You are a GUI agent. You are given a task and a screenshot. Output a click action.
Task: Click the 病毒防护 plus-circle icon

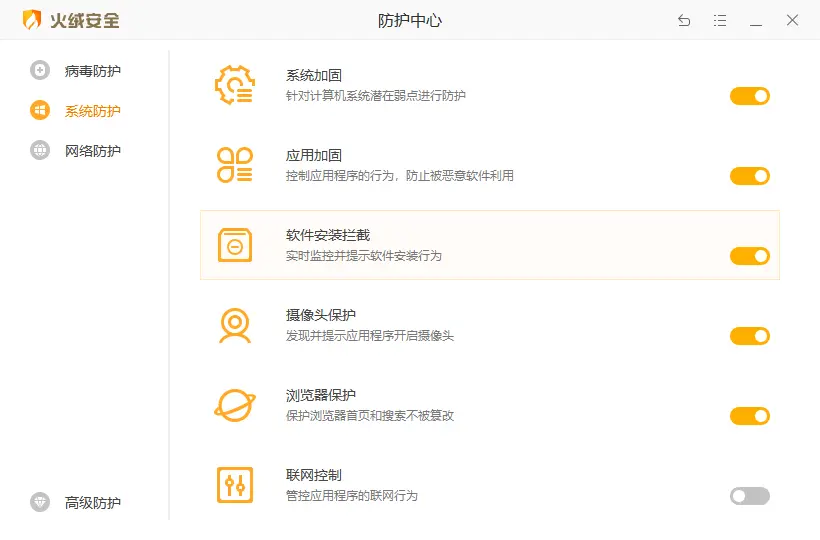40,70
